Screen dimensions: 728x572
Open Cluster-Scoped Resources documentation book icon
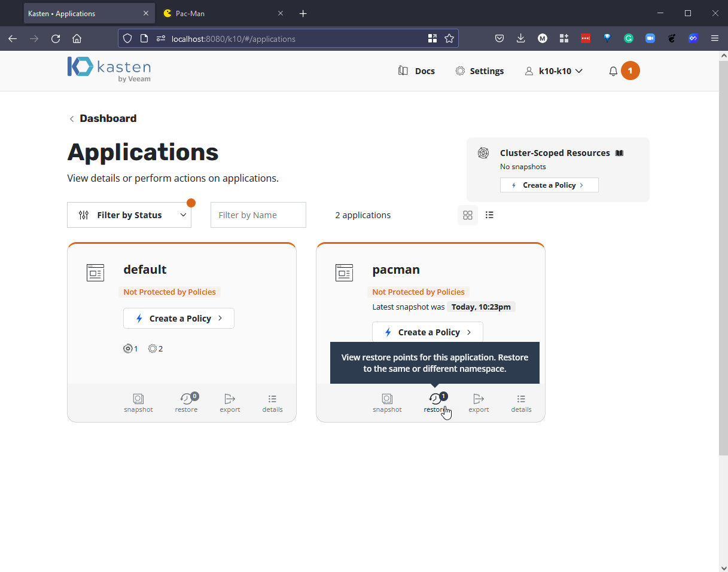[619, 153]
